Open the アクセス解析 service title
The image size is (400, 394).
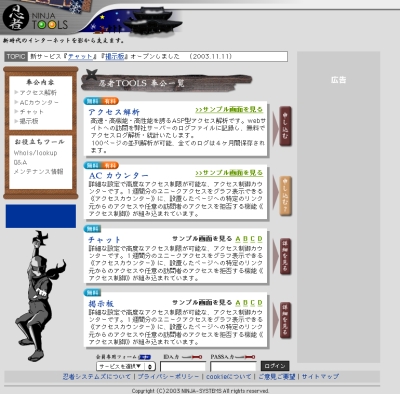pyautogui.click(x=114, y=112)
